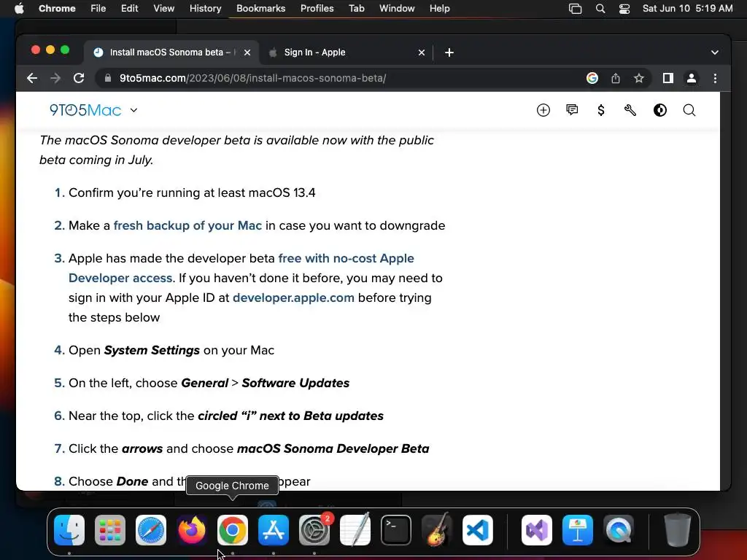Click the forward navigation arrow
Image resolution: width=747 pixels, height=560 pixels.
[55, 78]
